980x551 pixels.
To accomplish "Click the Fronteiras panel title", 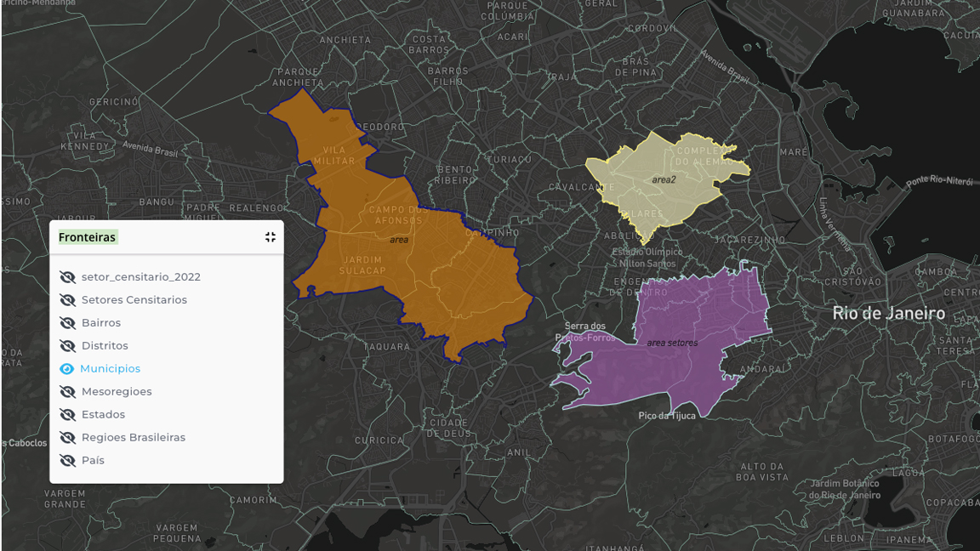I will (x=88, y=237).
